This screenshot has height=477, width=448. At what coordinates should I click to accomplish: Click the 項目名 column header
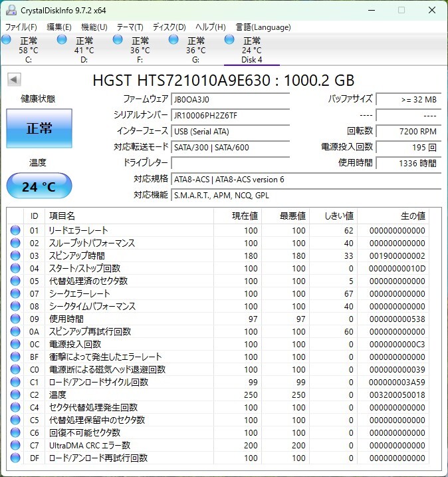click(129, 216)
